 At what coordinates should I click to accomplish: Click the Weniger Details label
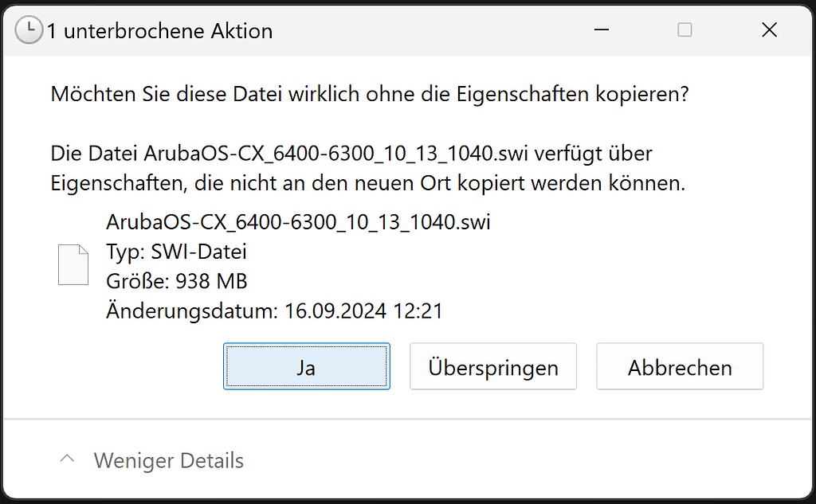[x=169, y=461]
